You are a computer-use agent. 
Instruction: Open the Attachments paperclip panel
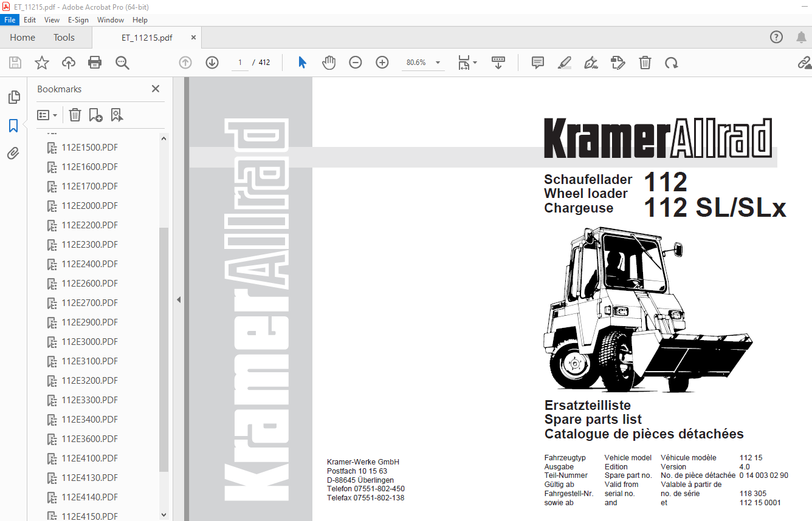click(x=13, y=154)
